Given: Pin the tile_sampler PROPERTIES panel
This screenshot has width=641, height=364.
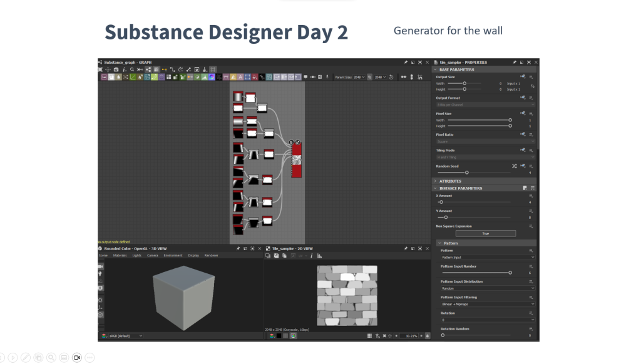Looking at the screenshot, I should [x=515, y=63].
